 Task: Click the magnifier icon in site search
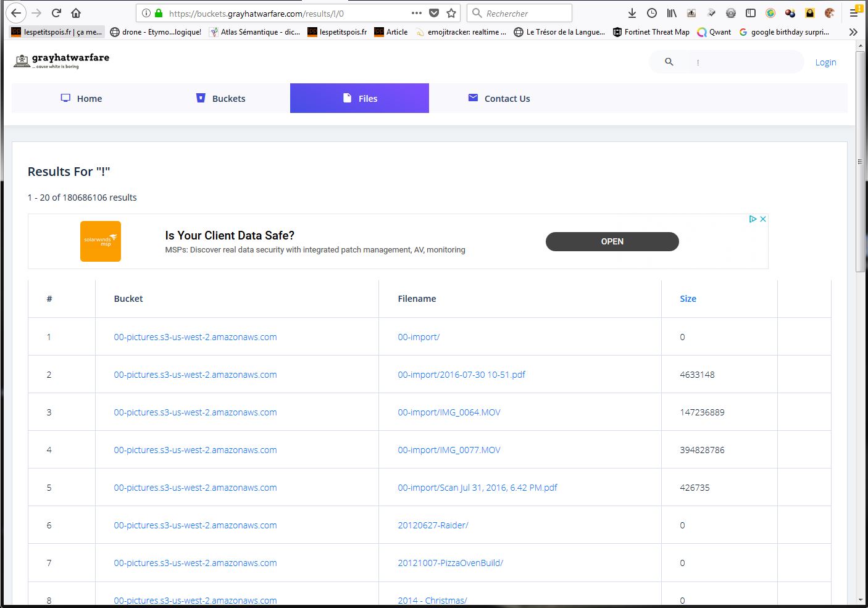669,62
